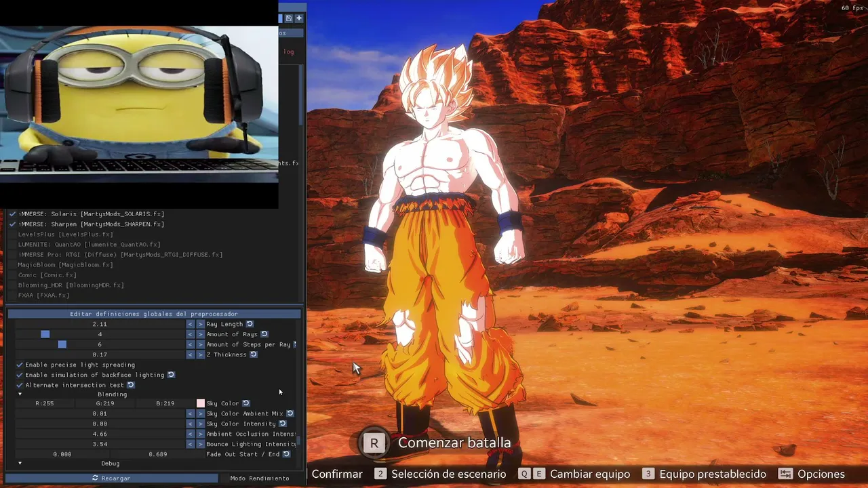Click the Q key icon for Cambiar equipo
868x488 pixels.
click(x=524, y=474)
